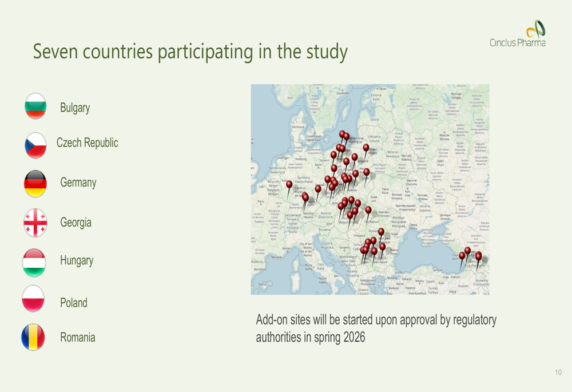Image resolution: width=572 pixels, height=392 pixels.
Task: Select the Romania text label
Action: coord(78,337)
